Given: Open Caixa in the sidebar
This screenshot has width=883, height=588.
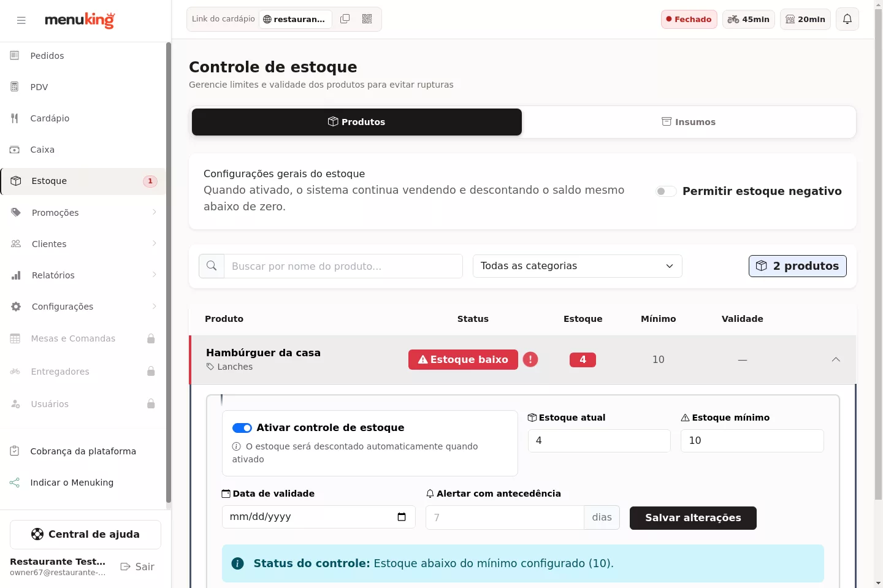Looking at the screenshot, I should (x=83, y=150).
